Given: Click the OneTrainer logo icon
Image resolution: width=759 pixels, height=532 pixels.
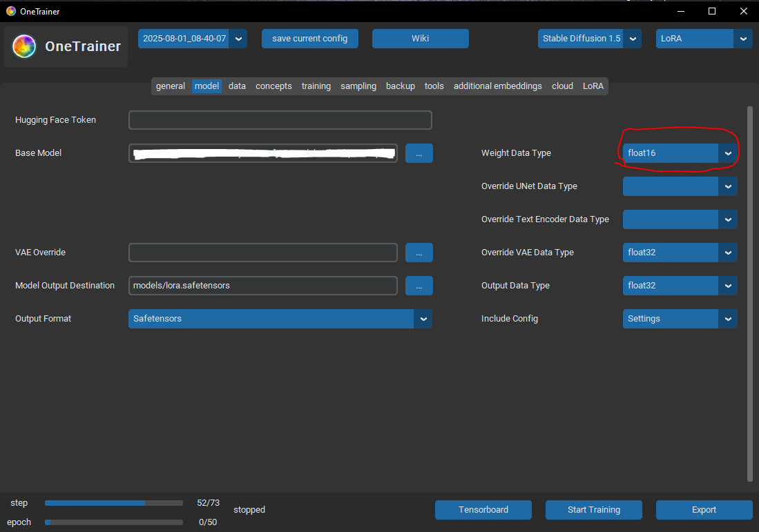Looking at the screenshot, I should click(x=23, y=46).
